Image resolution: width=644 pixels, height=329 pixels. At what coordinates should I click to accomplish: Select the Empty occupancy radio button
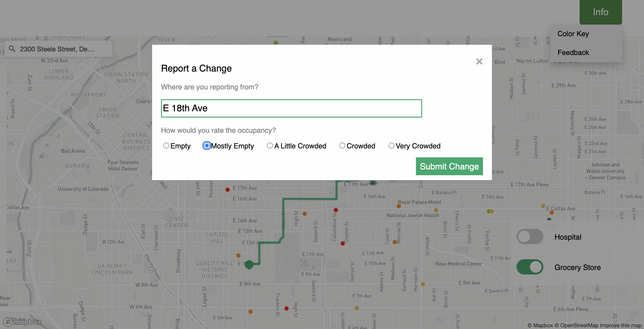(x=166, y=146)
